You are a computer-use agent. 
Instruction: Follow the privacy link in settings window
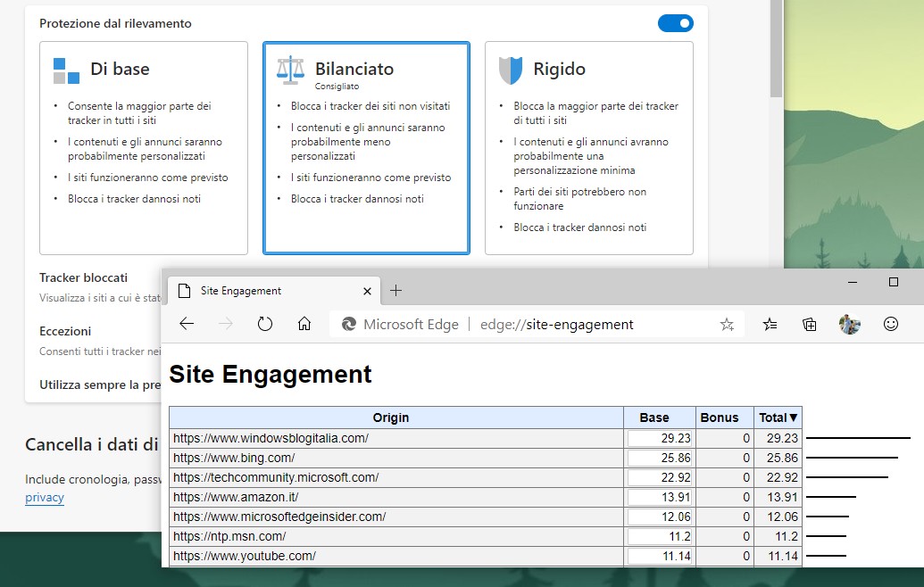pyautogui.click(x=45, y=498)
